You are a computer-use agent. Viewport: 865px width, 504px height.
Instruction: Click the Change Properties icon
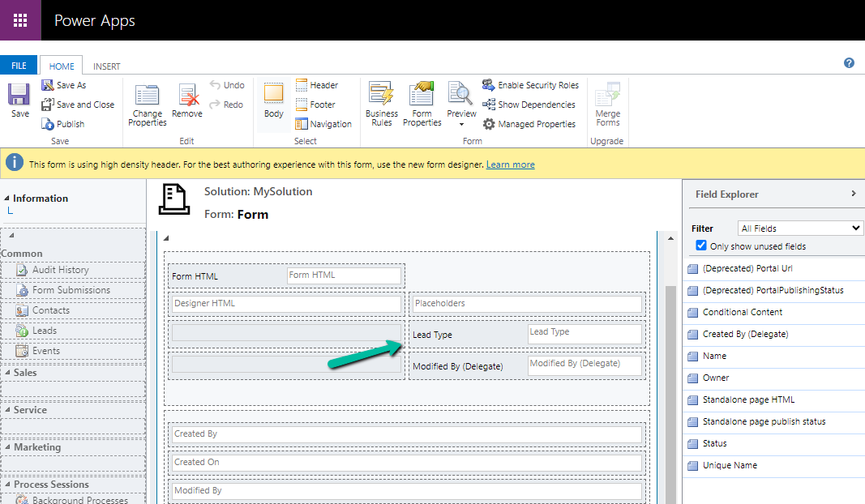148,96
